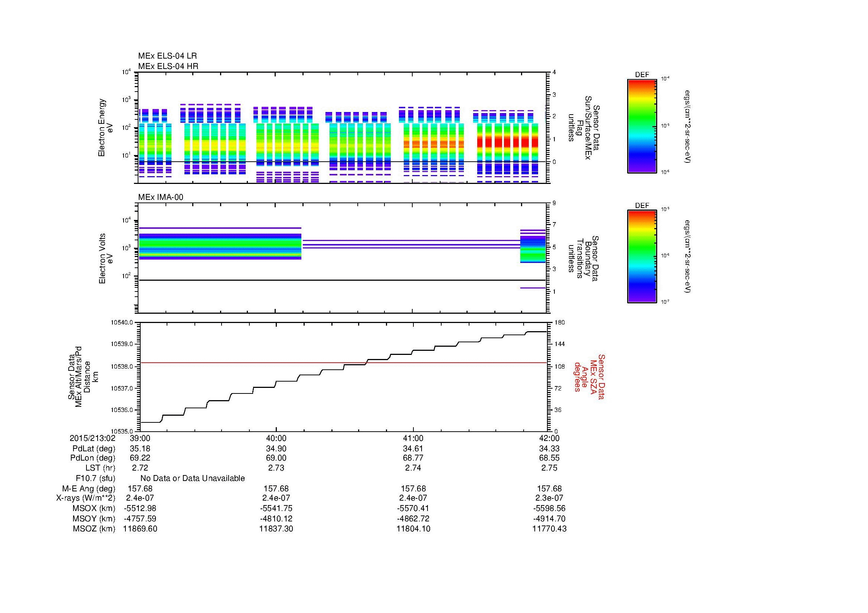
Task: Click the 'X-rays (W/m**2)' row label
Action: coord(86,498)
